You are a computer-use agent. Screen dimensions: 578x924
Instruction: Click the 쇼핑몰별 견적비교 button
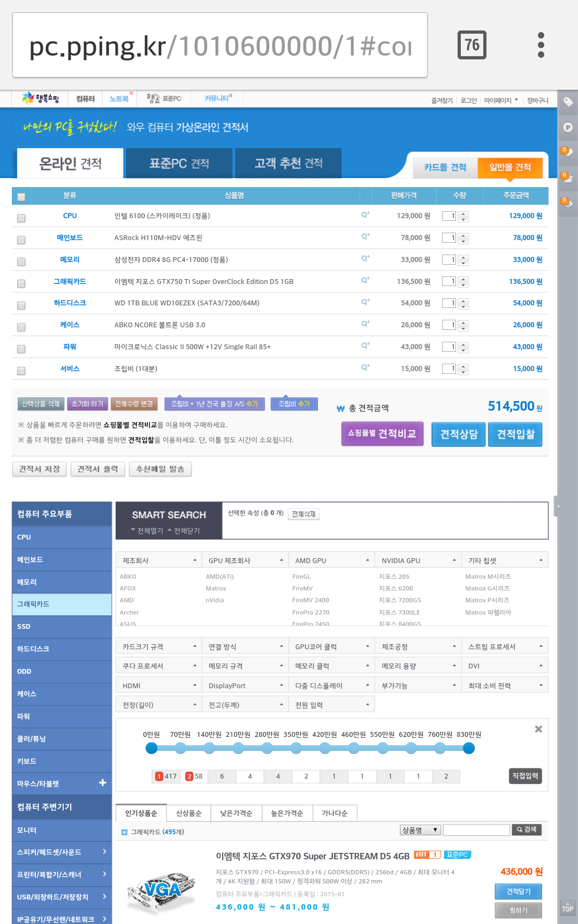click(382, 434)
